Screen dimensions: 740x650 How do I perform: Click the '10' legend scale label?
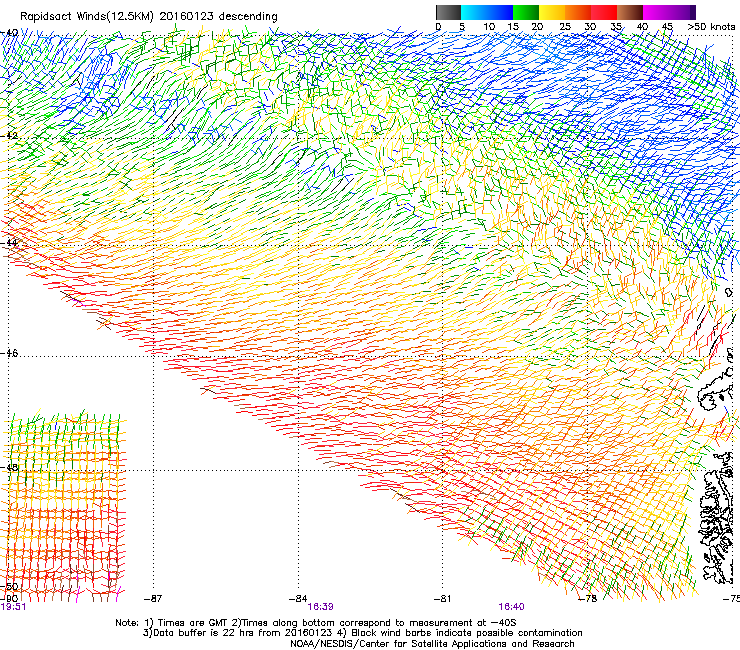489,27
